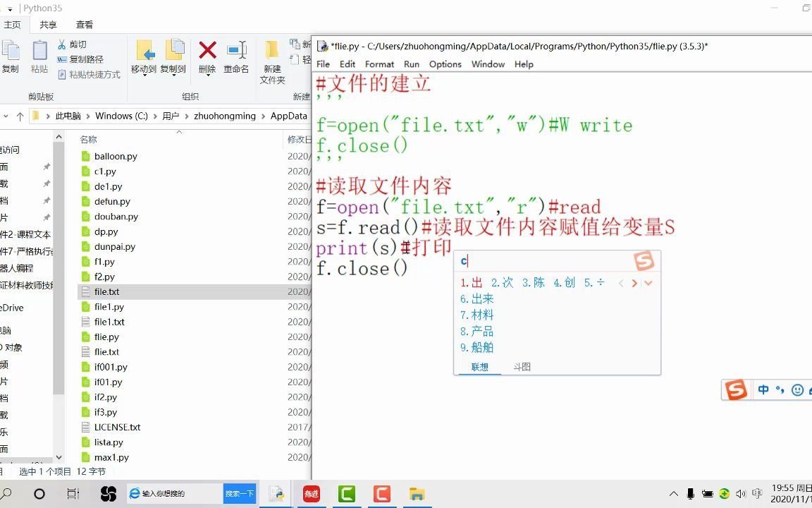Click the 搜索一下 button on taskbar
The height and width of the screenshot is (508, 812).
(x=239, y=493)
